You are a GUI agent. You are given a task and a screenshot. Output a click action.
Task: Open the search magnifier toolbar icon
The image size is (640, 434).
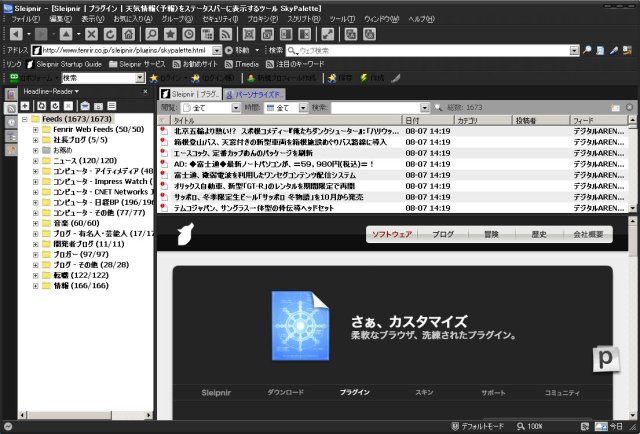[151, 34]
